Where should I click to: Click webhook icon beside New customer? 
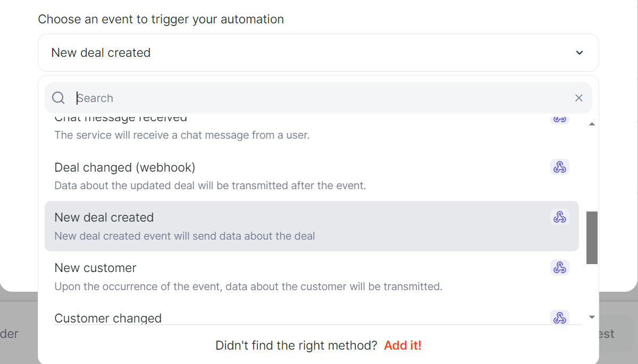click(x=559, y=267)
